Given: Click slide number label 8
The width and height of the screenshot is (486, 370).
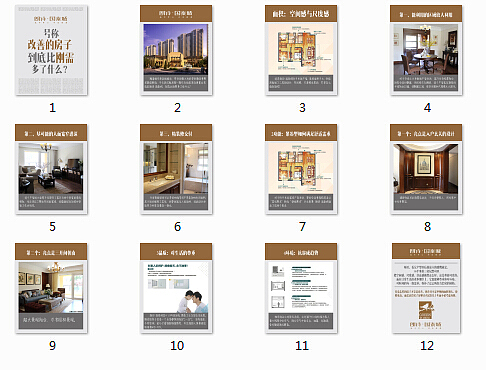Looking at the screenshot, I should [x=427, y=227].
